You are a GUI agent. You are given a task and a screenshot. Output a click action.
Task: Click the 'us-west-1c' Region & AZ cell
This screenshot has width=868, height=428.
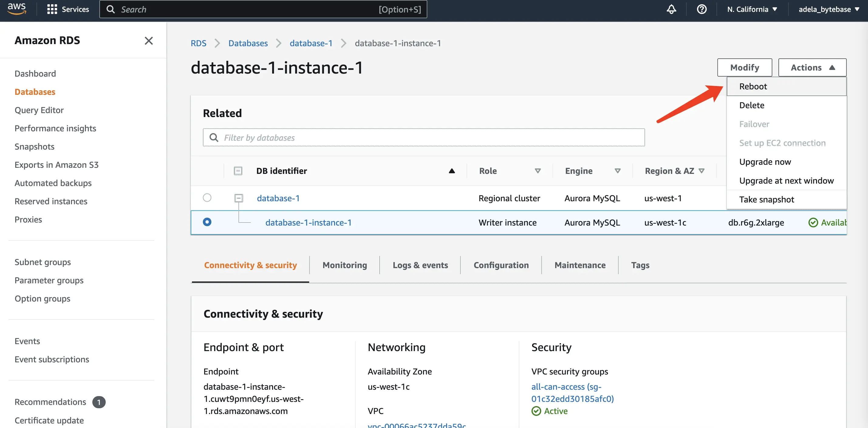click(665, 223)
